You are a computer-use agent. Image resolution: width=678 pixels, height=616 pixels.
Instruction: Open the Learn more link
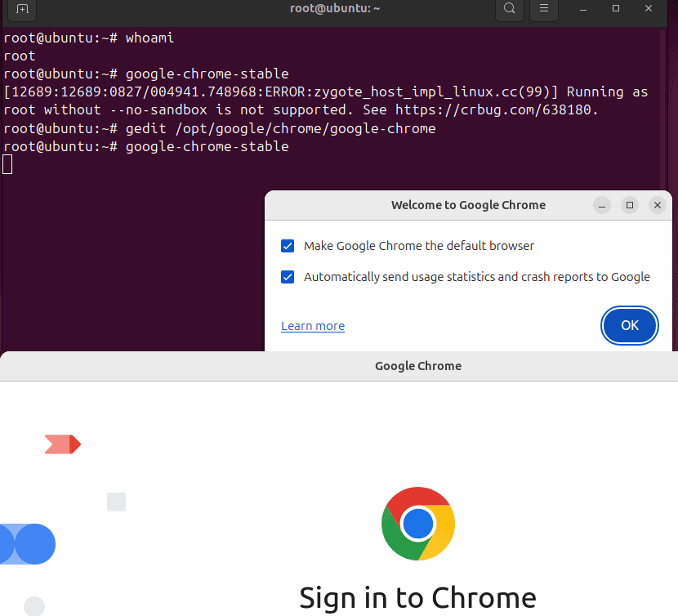(313, 326)
